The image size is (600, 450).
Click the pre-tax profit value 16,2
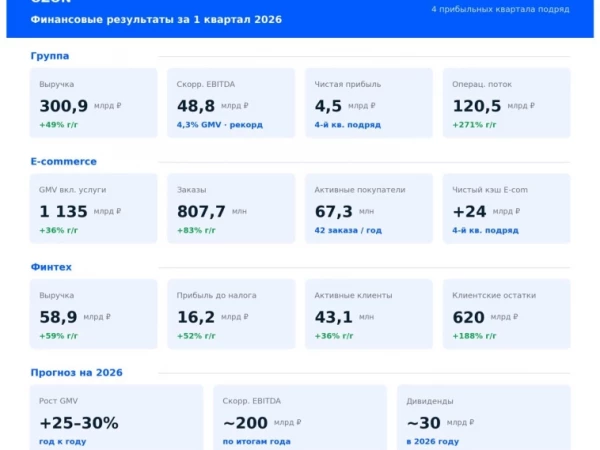196,317
